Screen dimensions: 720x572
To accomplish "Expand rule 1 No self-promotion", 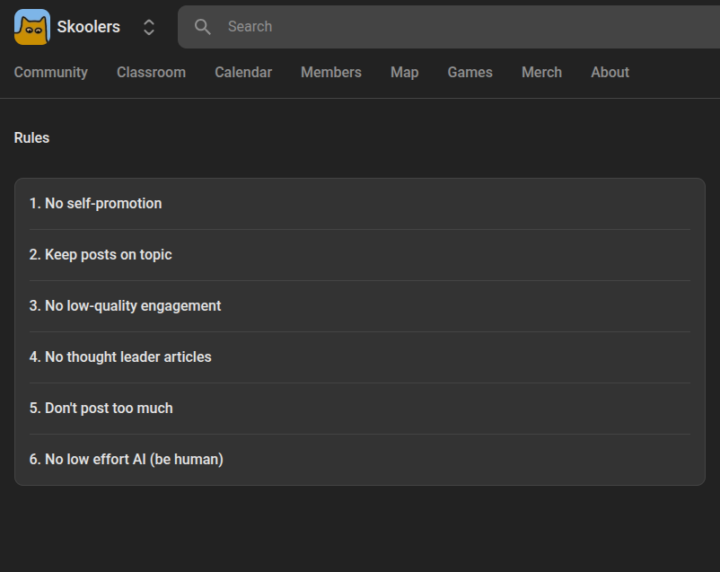I will coord(96,204).
